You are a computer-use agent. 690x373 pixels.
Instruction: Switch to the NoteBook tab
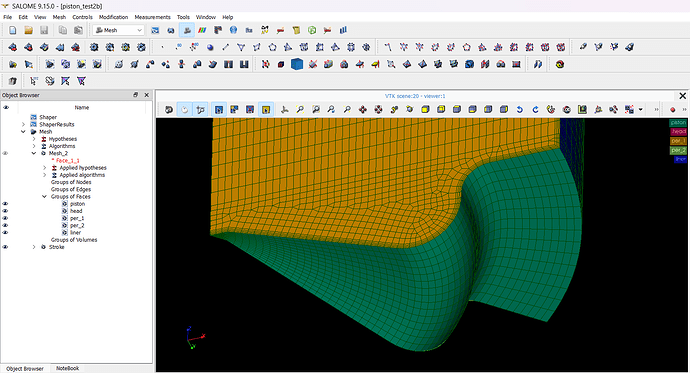click(x=67, y=369)
